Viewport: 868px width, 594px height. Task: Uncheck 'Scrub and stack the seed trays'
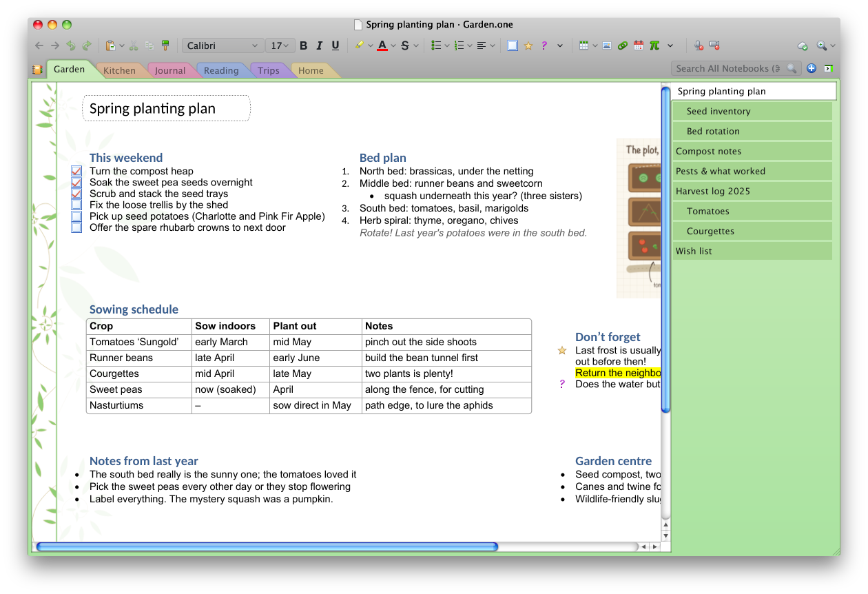[76, 194]
